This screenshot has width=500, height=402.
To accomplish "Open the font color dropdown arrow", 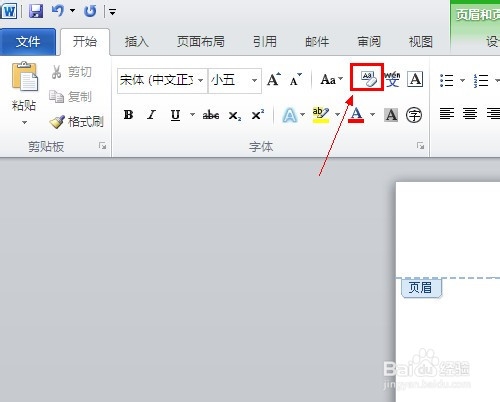I will (372, 115).
